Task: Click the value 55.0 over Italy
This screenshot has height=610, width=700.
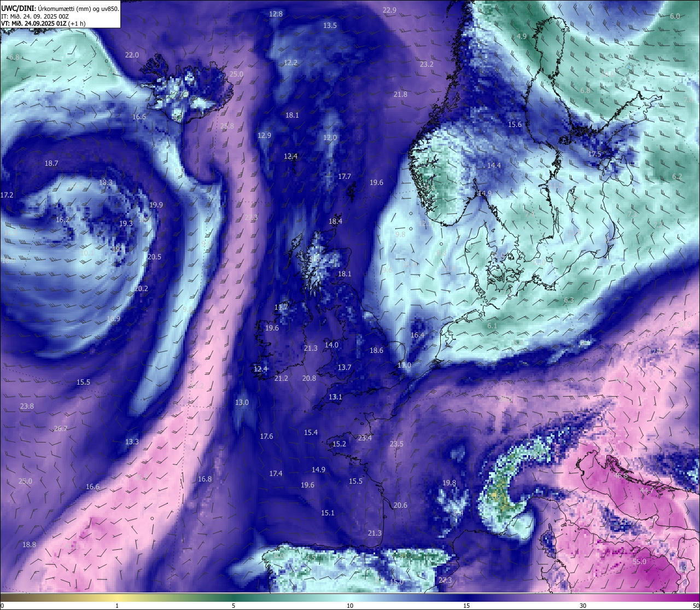Action: click(639, 561)
